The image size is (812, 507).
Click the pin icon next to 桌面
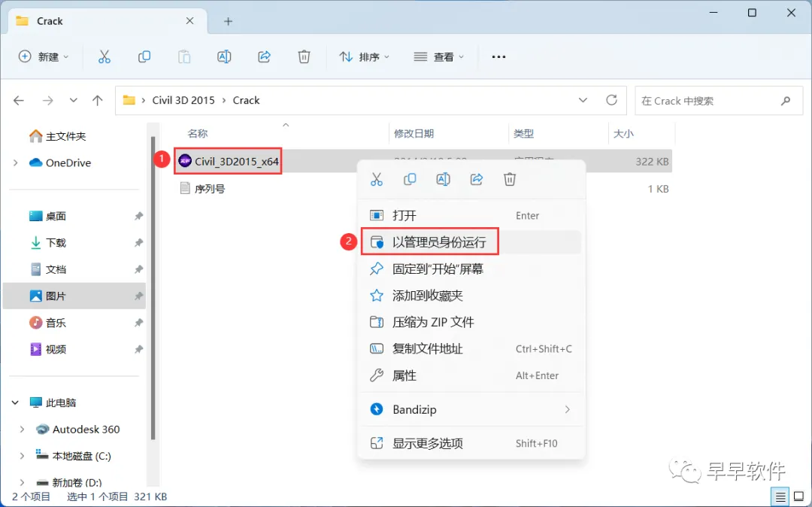(x=138, y=216)
